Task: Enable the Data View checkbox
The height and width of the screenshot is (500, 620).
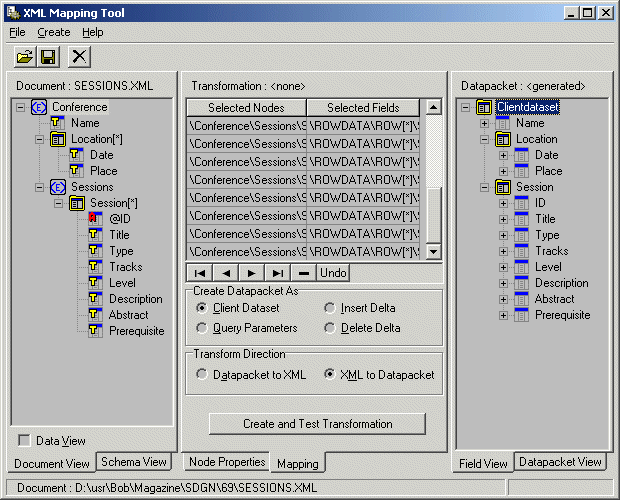Action: (24, 441)
